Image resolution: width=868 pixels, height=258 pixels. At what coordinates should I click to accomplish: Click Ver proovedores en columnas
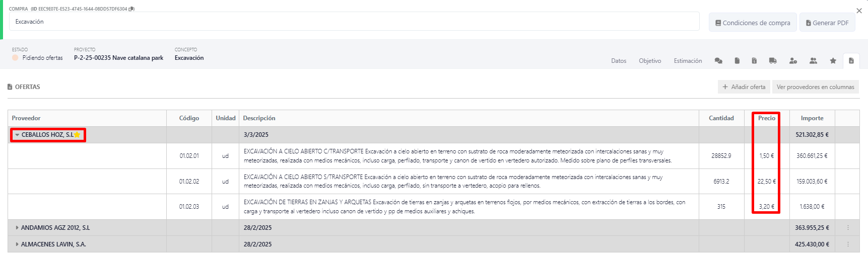[815, 87]
